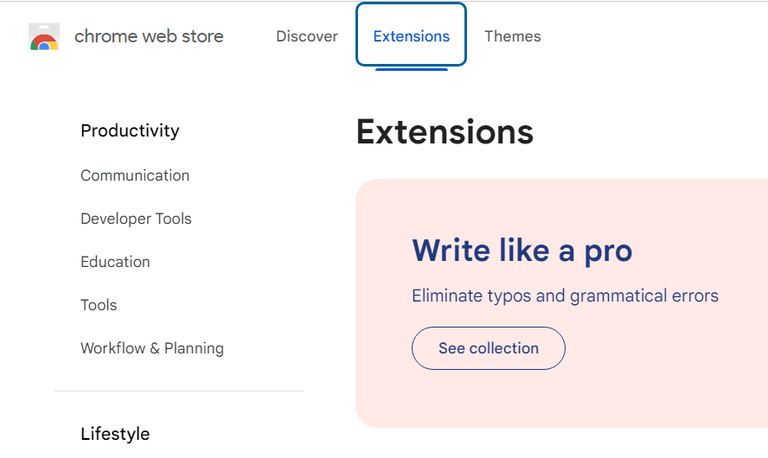Go to the Education category
Screen dimensions: 768x458
pos(115,262)
